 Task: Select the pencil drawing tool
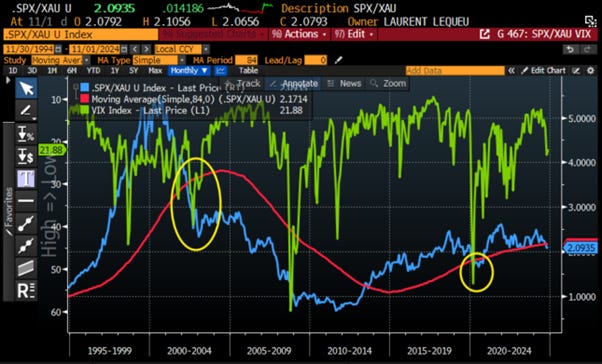click(x=26, y=111)
